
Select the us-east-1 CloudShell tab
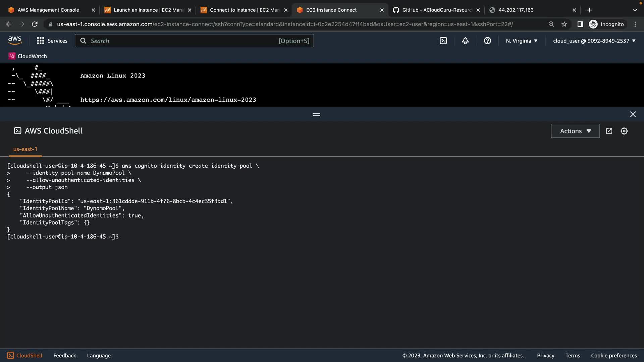25,149
